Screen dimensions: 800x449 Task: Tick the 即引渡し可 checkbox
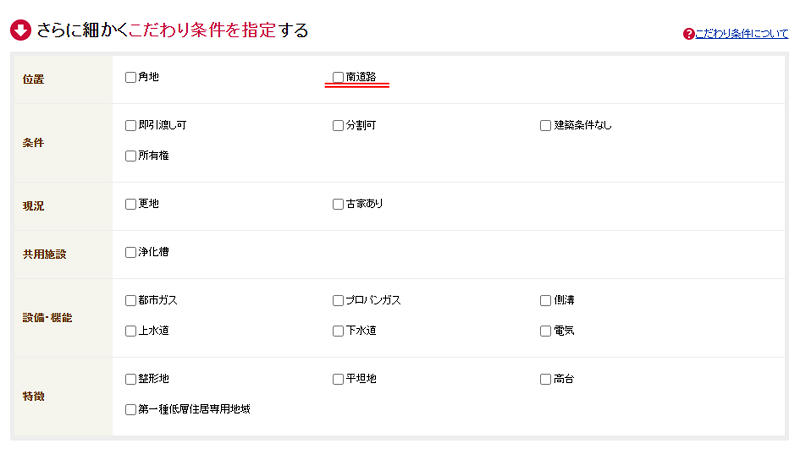tap(131, 126)
